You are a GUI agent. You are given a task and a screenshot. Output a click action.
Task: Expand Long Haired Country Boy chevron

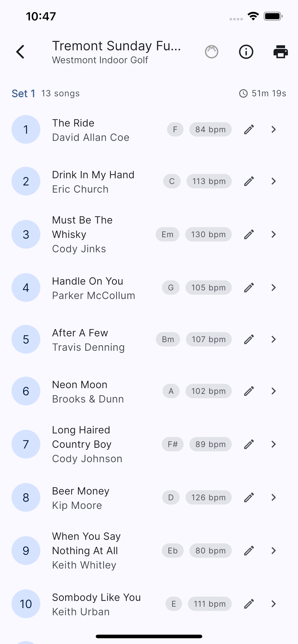point(274,444)
